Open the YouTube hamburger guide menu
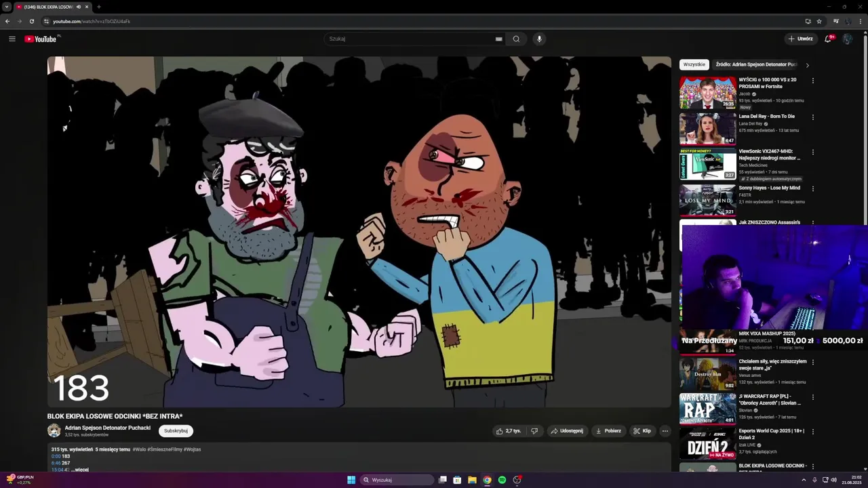This screenshot has height=488, width=868. tap(12, 39)
